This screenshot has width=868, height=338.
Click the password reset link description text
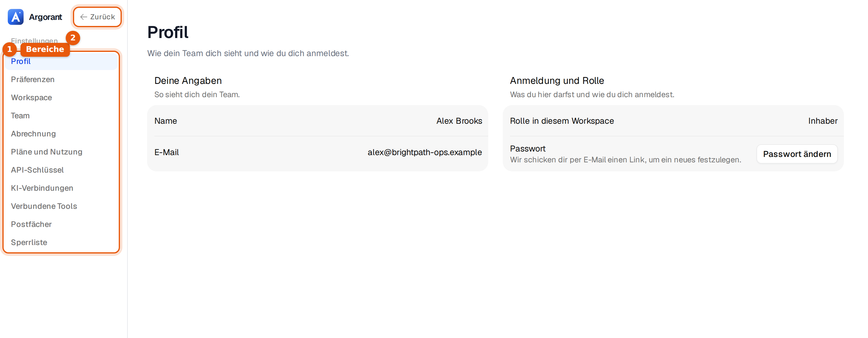pos(625,160)
